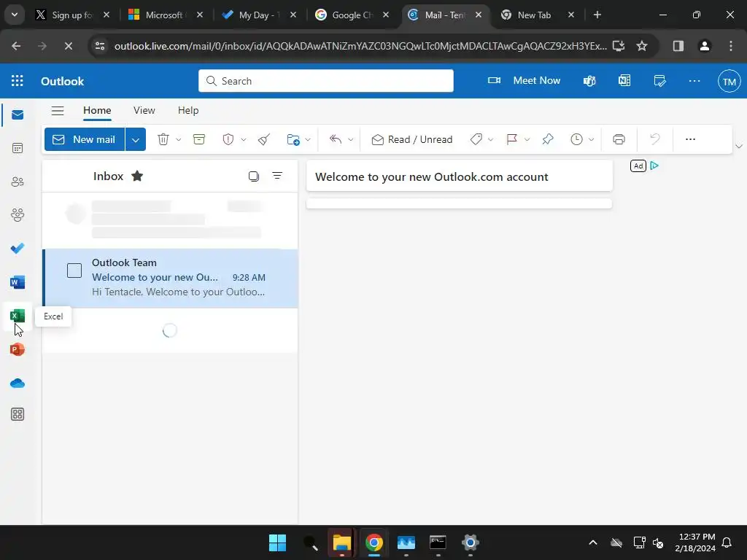Open the My Day notes icon
The height and width of the screenshot is (560, 747).
(659, 81)
